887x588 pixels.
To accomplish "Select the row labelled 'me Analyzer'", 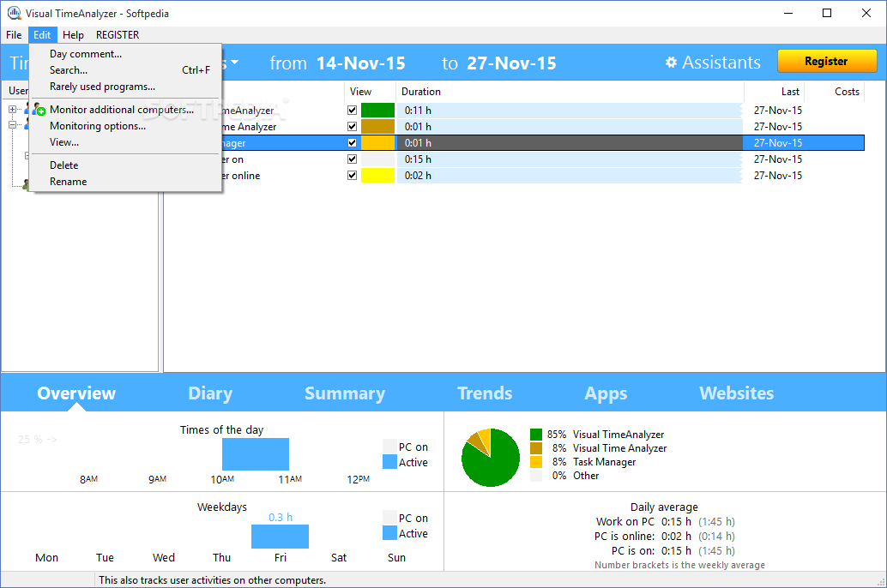I will click(249, 127).
